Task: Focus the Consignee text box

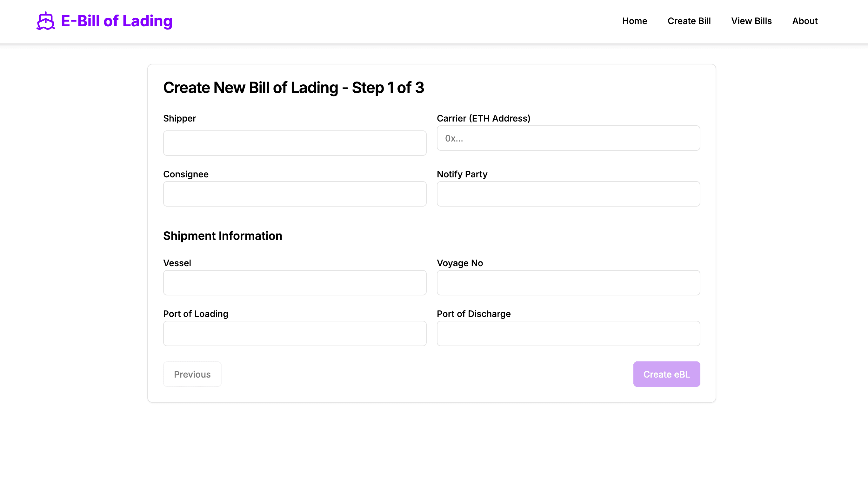Action: point(295,194)
